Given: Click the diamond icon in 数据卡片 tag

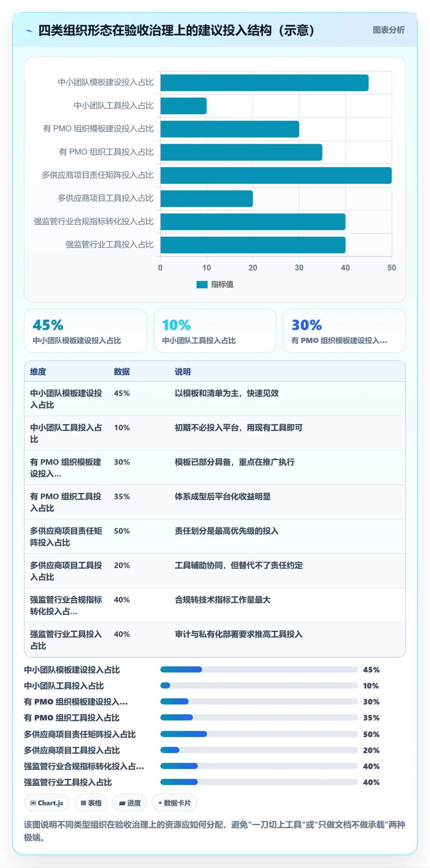Looking at the screenshot, I should coord(160,803).
